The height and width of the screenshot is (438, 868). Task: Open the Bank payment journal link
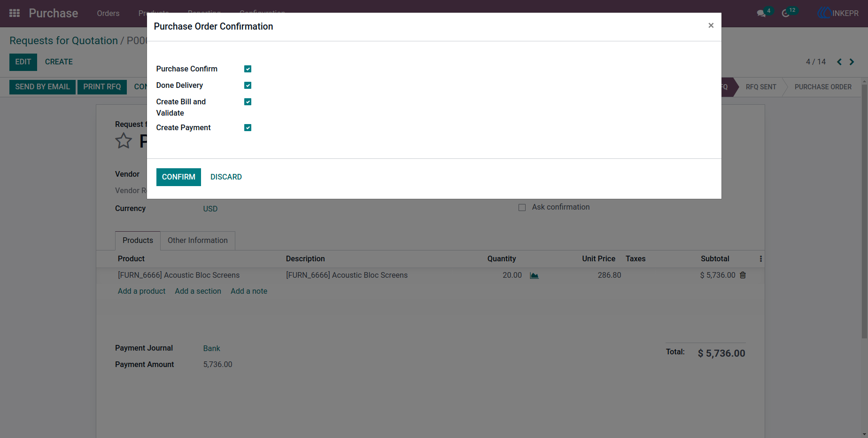[x=211, y=349]
